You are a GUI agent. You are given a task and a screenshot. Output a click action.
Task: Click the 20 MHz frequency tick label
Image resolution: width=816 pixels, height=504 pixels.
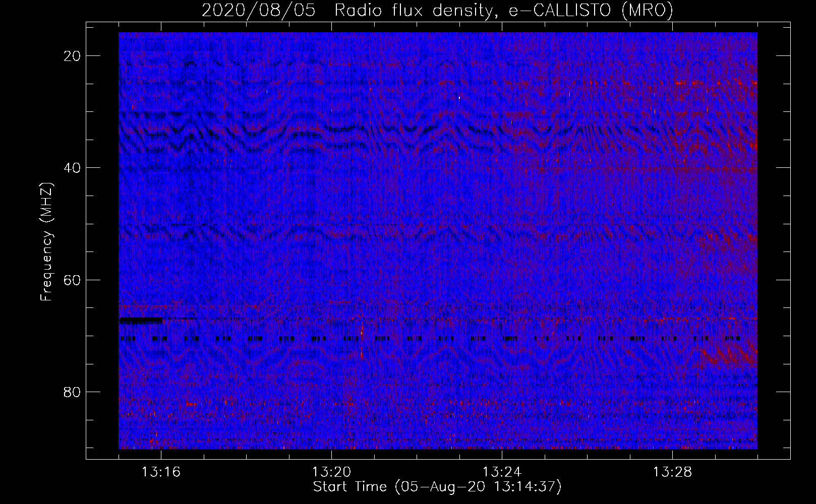coord(73,56)
